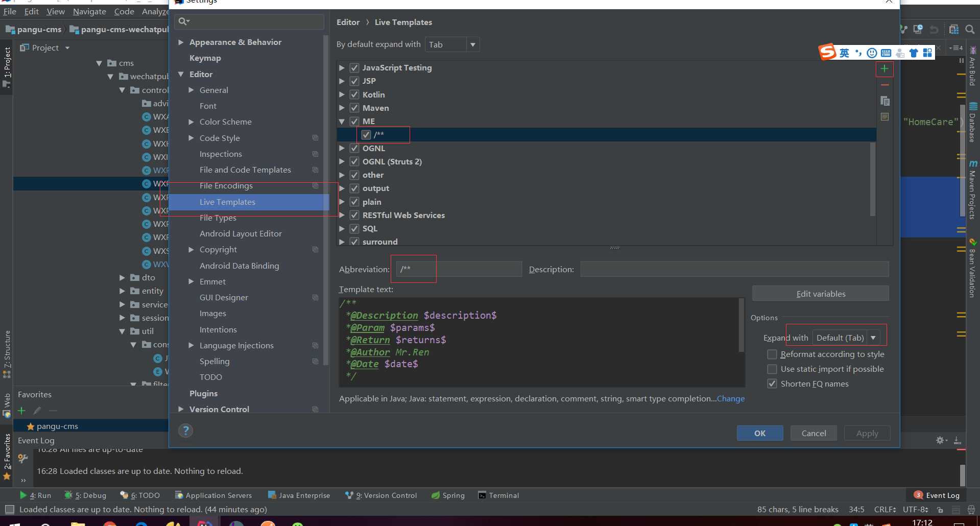980x526 pixels.
Task: Open the View menu
Action: pos(56,11)
